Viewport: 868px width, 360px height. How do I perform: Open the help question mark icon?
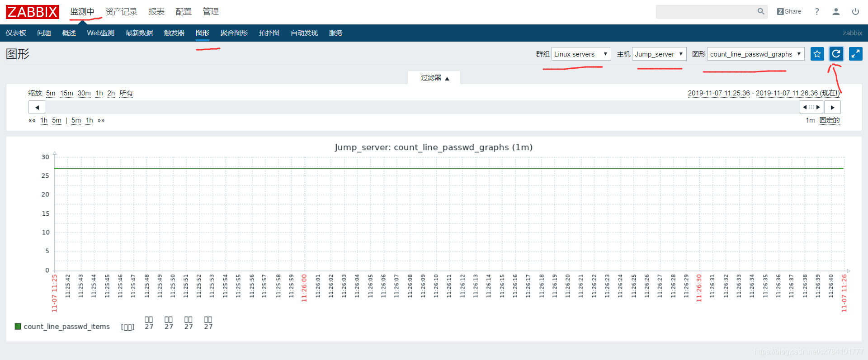click(817, 11)
